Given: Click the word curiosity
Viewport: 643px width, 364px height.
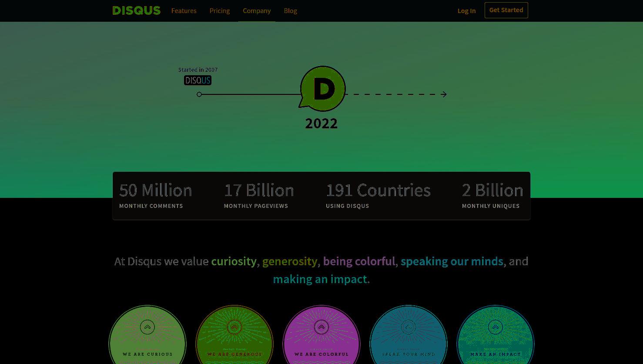Looking at the screenshot, I should coord(234,261).
